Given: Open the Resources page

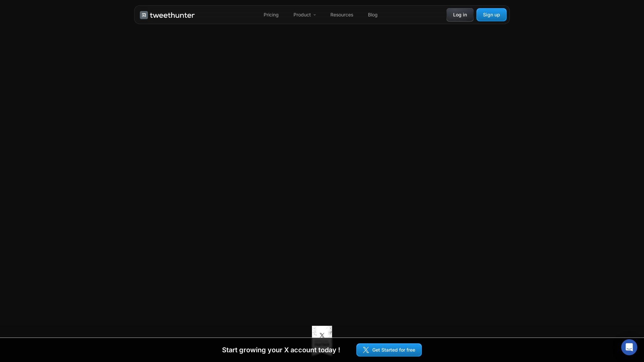Looking at the screenshot, I should [x=341, y=15].
